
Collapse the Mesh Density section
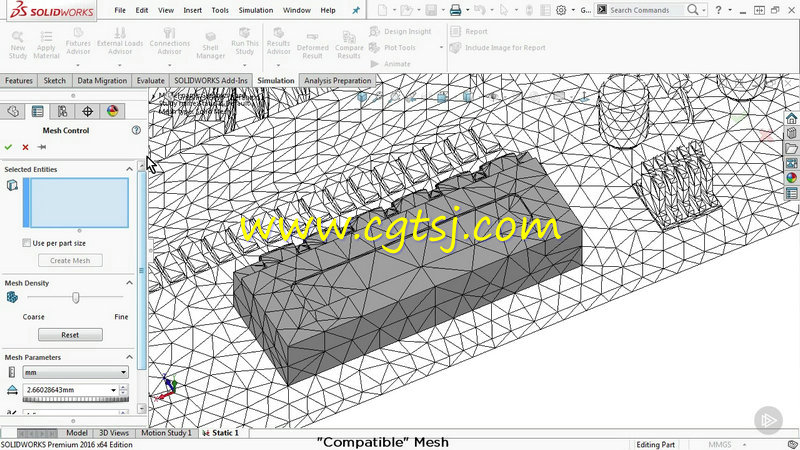pyautogui.click(x=130, y=283)
